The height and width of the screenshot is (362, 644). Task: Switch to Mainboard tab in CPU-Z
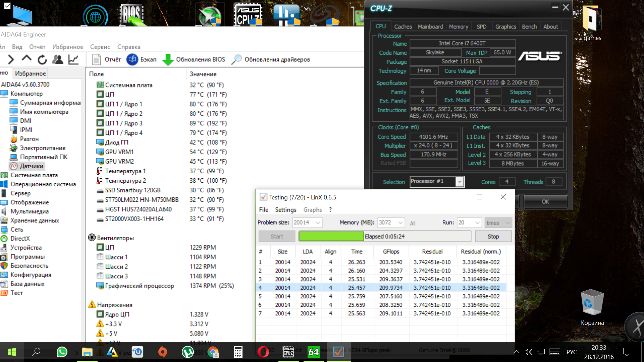point(430,27)
